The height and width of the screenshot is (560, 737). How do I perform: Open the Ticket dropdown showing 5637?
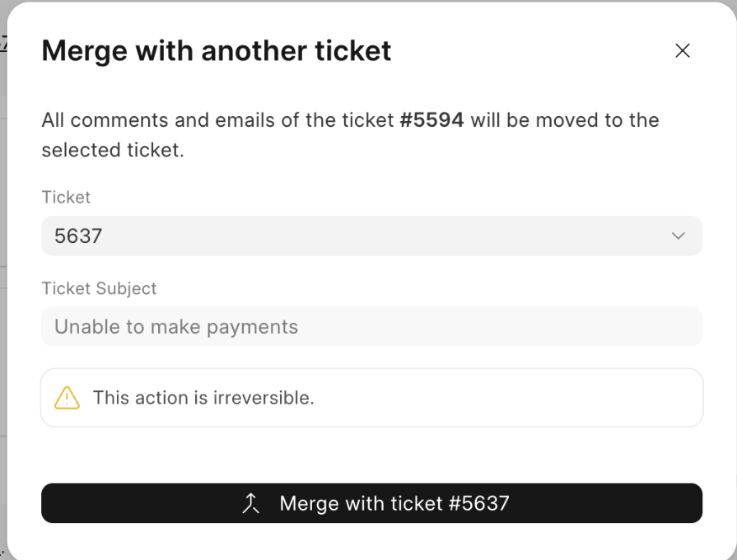(x=371, y=236)
